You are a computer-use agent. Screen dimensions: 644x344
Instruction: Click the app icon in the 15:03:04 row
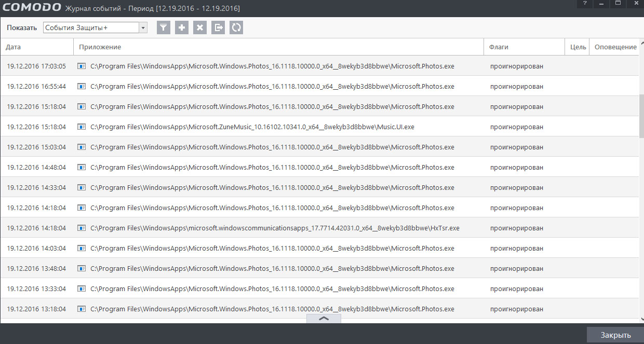coord(82,147)
